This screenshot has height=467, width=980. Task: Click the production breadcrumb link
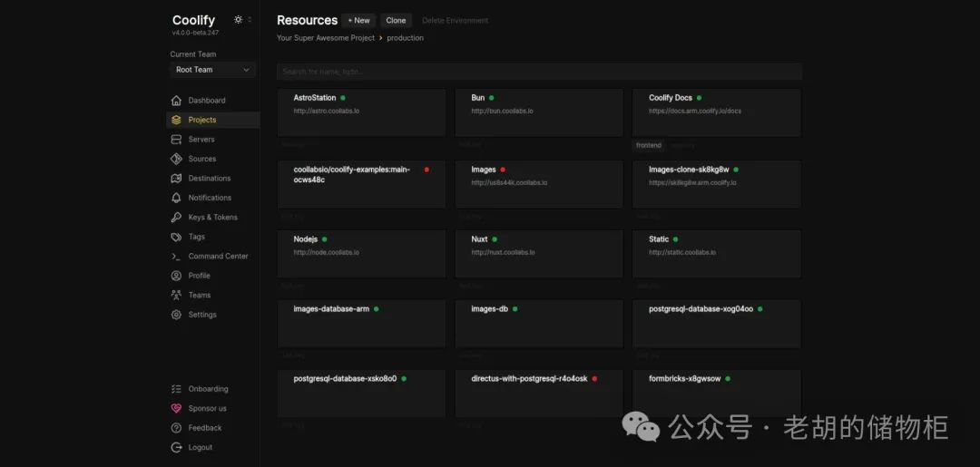pos(405,38)
